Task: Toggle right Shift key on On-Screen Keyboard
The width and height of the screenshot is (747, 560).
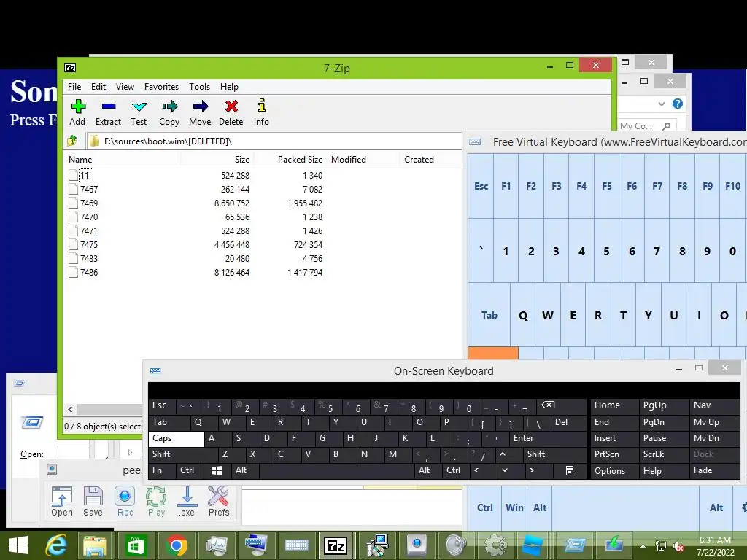Action: (554, 454)
